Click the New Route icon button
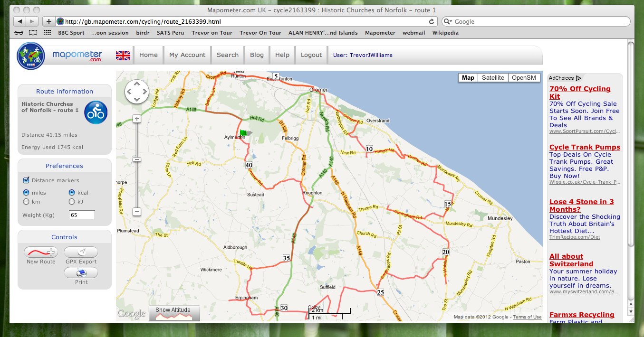The height and width of the screenshot is (337, 644). [x=41, y=252]
